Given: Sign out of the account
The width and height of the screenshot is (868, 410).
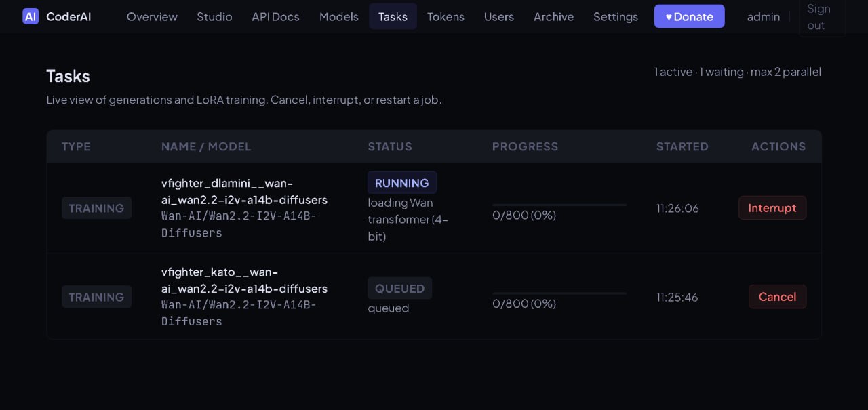Looking at the screenshot, I should [x=822, y=17].
